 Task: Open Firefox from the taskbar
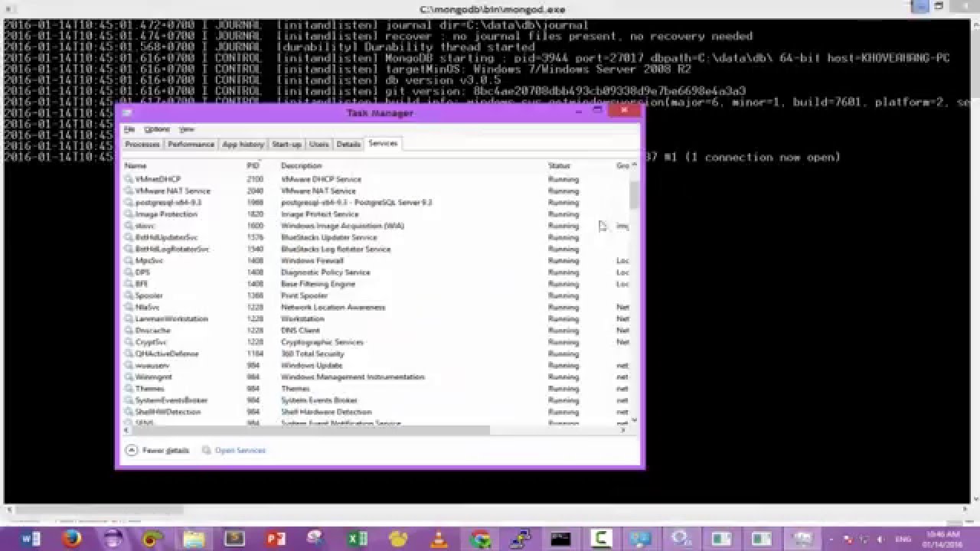(x=72, y=539)
